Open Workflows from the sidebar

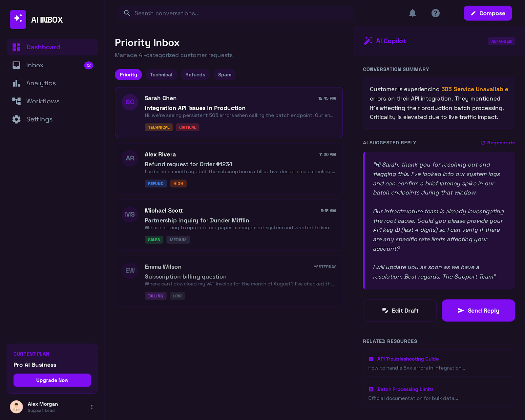43,101
